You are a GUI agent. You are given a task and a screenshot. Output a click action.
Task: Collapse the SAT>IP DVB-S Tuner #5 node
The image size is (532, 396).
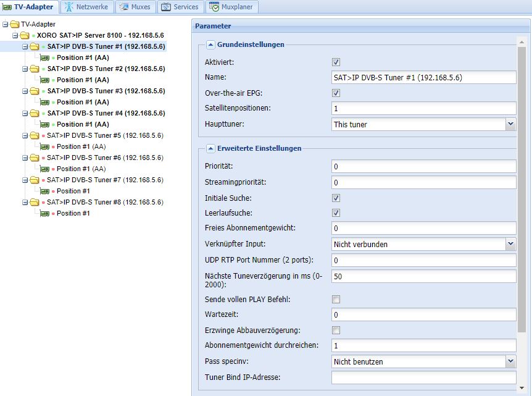click(25, 135)
